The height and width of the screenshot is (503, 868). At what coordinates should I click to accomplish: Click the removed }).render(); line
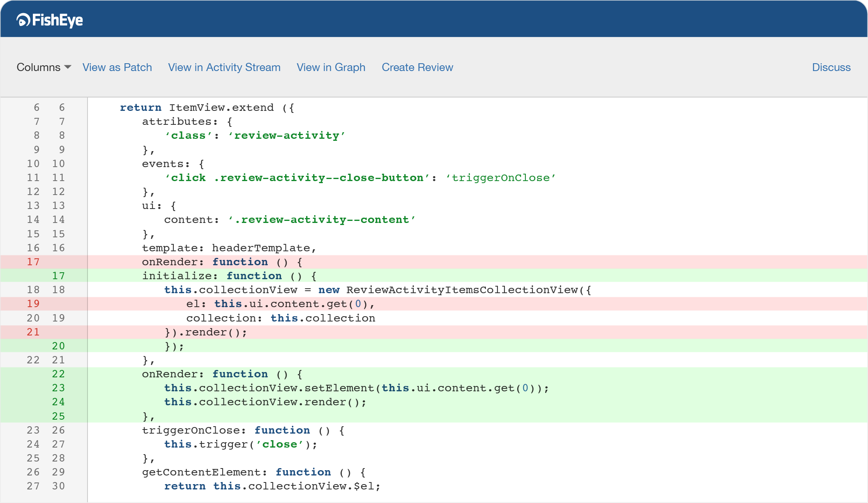206,332
